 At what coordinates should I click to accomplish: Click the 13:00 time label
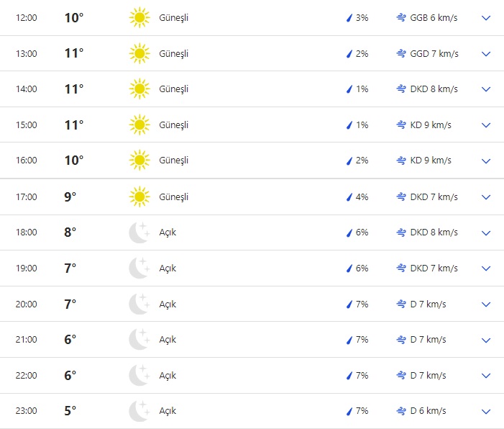tap(26, 54)
